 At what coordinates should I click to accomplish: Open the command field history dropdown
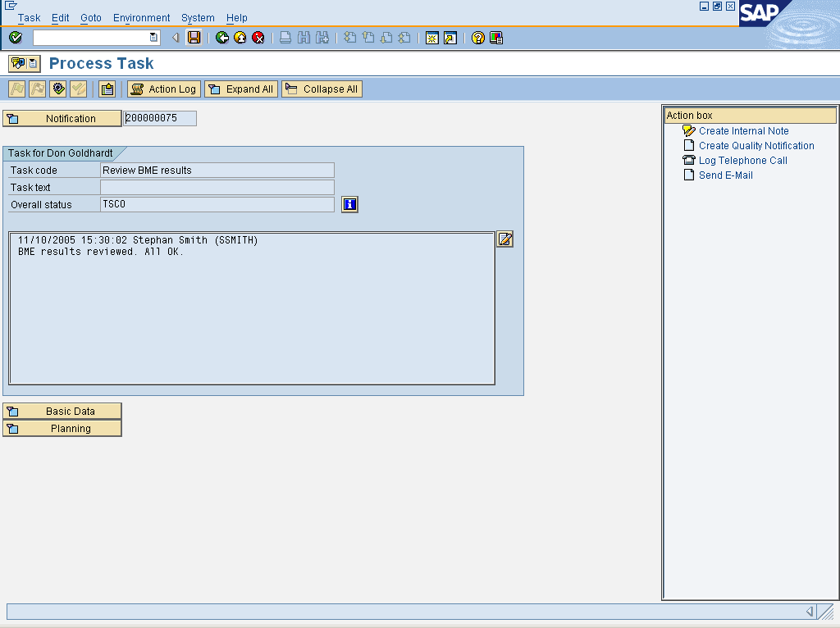pyautogui.click(x=153, y=38)
